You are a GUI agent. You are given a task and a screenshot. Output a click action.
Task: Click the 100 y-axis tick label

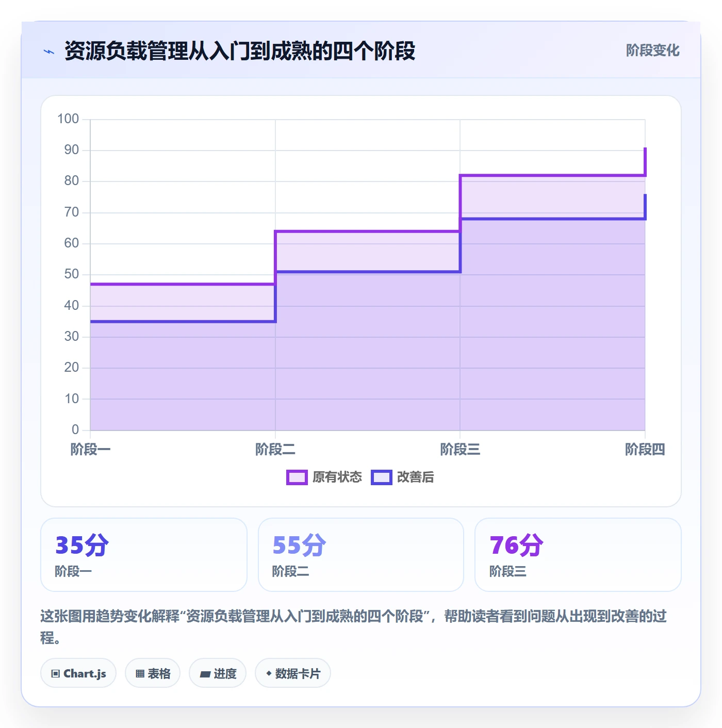[x=68, y=119]
